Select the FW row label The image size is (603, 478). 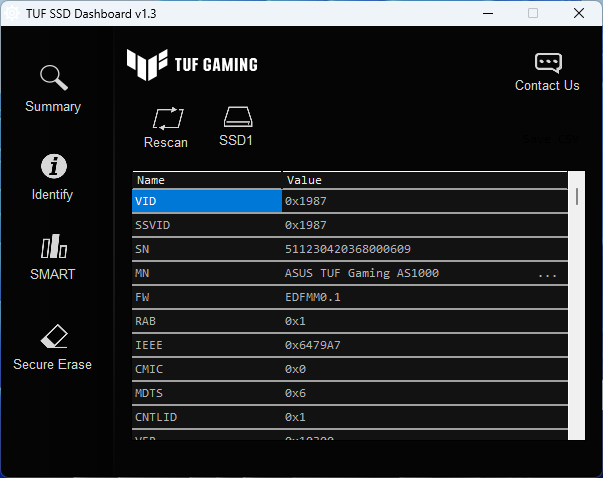142,297
